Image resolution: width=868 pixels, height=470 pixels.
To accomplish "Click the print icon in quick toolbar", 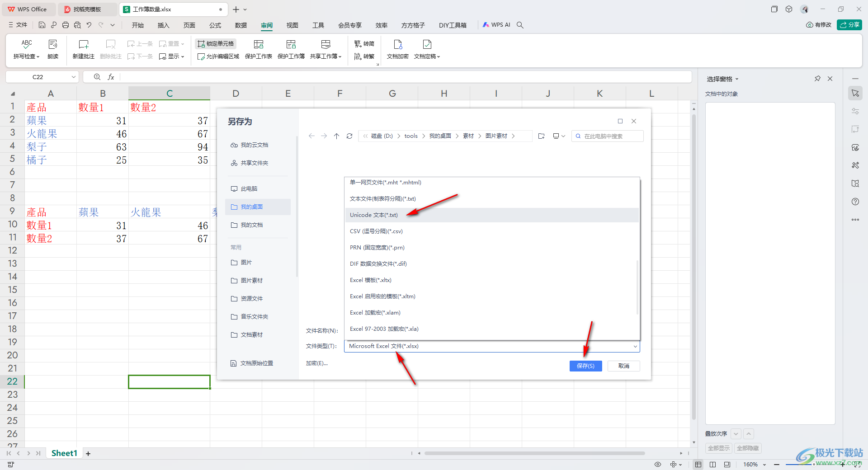I will point(66,25).
